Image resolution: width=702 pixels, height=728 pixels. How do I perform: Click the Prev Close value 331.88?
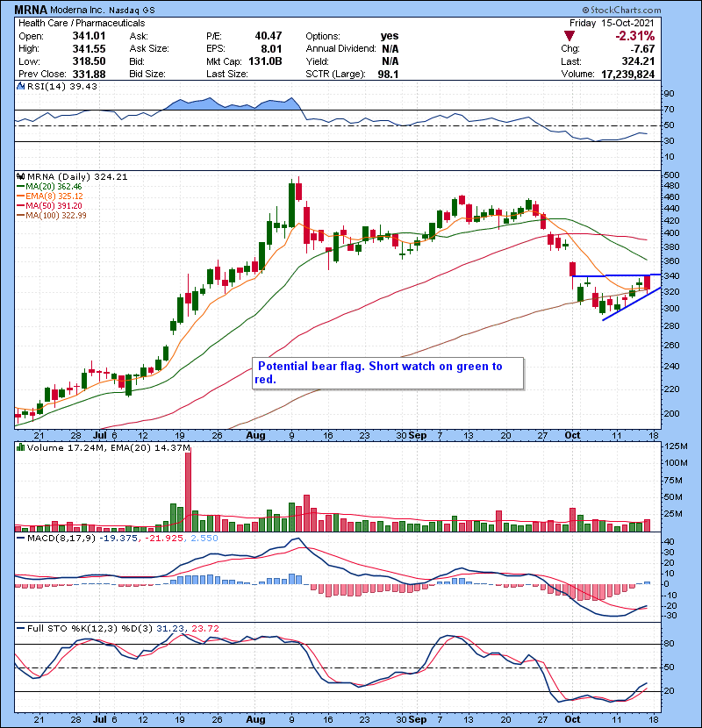coord(89,74)
